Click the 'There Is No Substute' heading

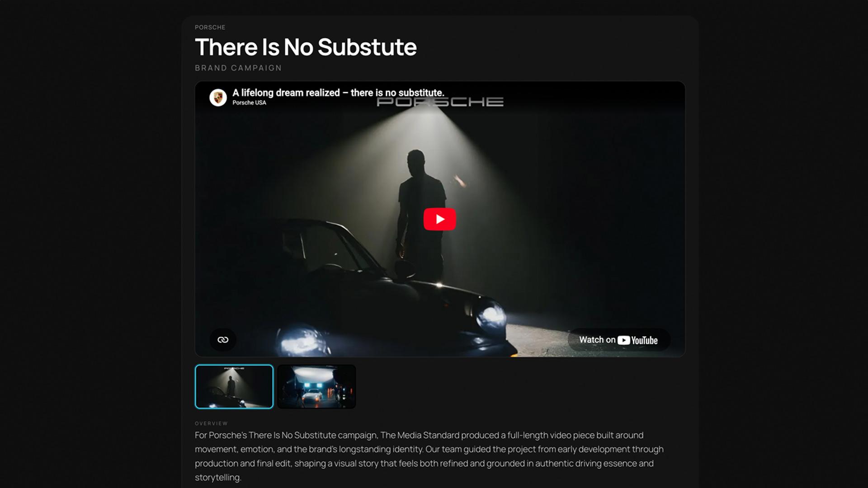pos(306,47)
